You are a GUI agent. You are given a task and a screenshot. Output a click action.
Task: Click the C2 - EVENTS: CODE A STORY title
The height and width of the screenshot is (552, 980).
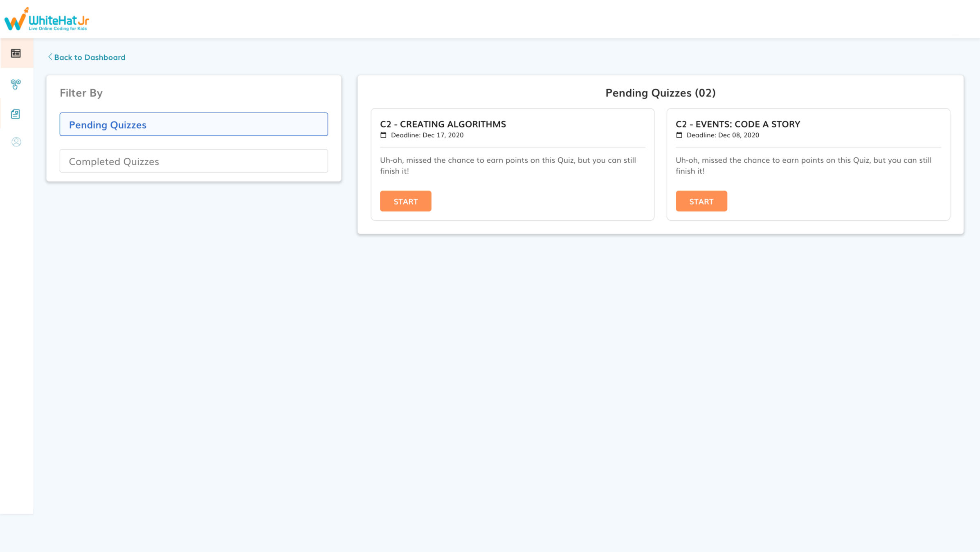[x=737, y=124]
